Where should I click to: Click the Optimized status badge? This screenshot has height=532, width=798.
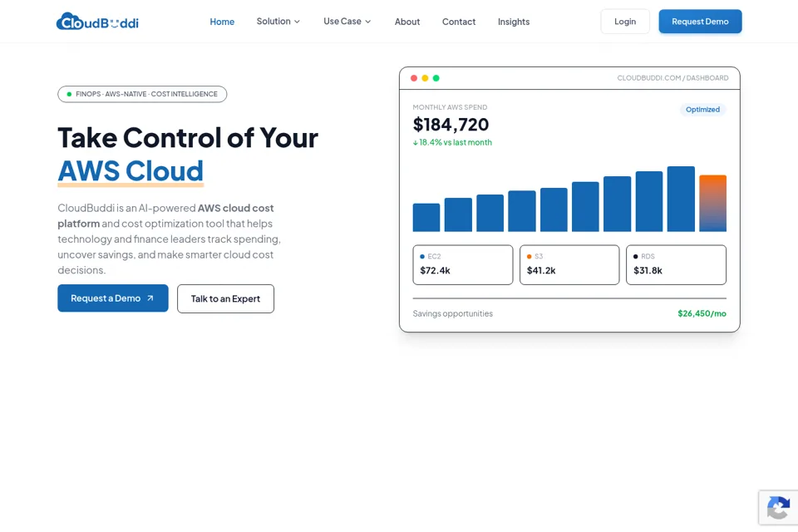[x=702, y=110]
